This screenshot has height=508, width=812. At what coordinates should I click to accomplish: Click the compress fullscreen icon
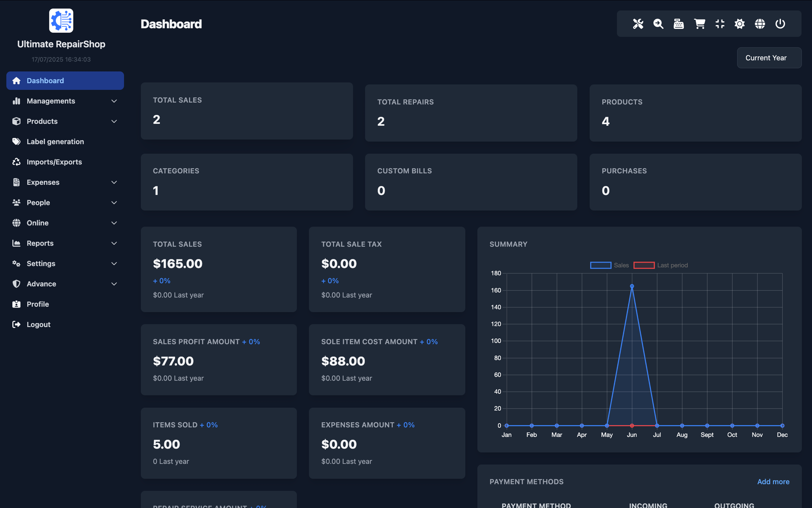[720, 24]
